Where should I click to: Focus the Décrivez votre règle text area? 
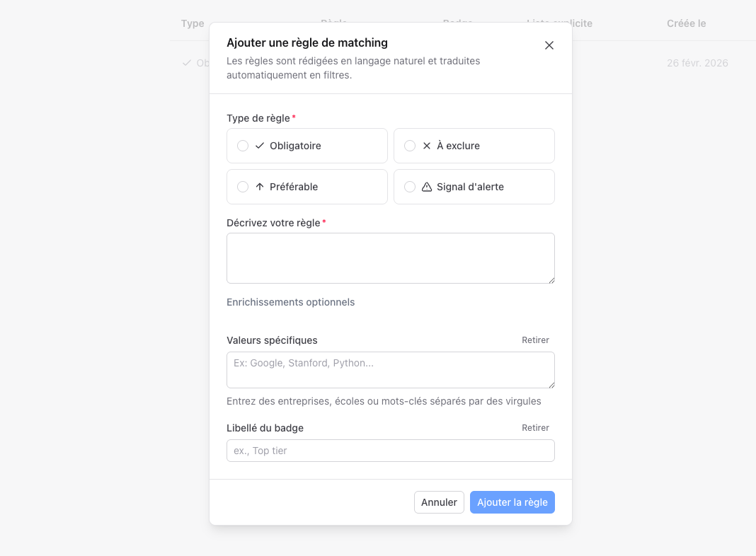tap(390, 257)
